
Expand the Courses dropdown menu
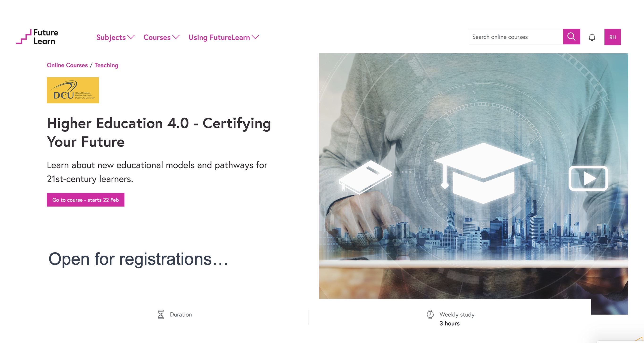click(x=157, y=37)
